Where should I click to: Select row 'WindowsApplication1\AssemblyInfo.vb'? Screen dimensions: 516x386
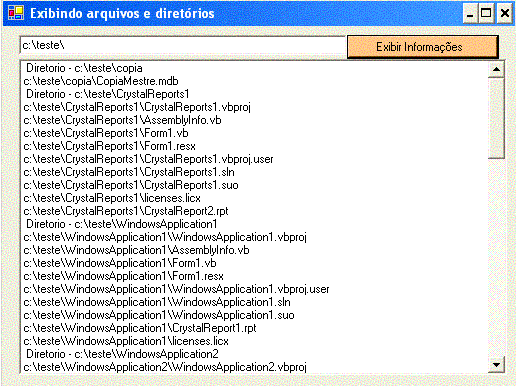click(x=255, y=250)
